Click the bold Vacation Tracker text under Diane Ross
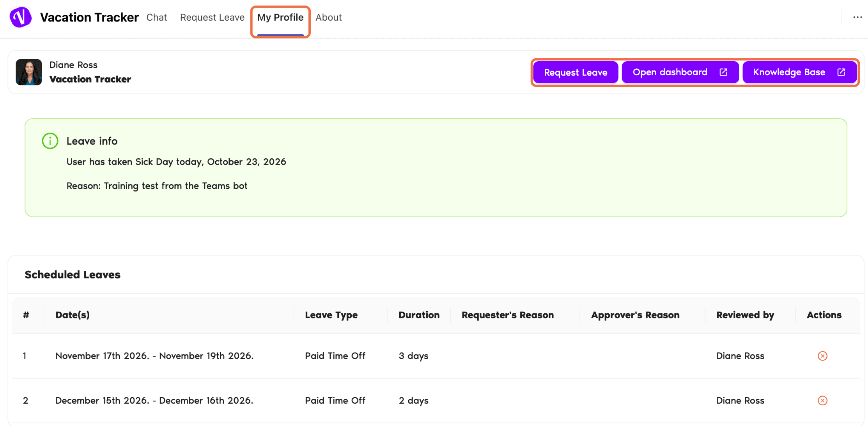 point(90,79)
